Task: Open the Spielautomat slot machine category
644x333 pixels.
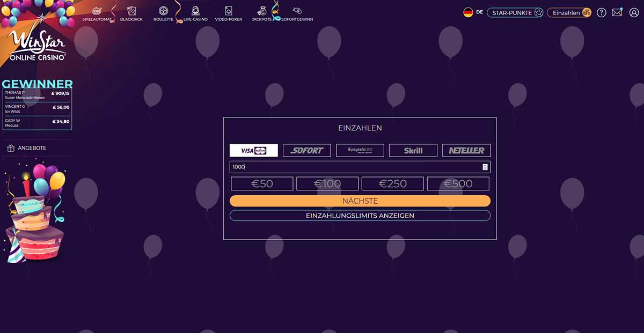Action: coord(97,13)
